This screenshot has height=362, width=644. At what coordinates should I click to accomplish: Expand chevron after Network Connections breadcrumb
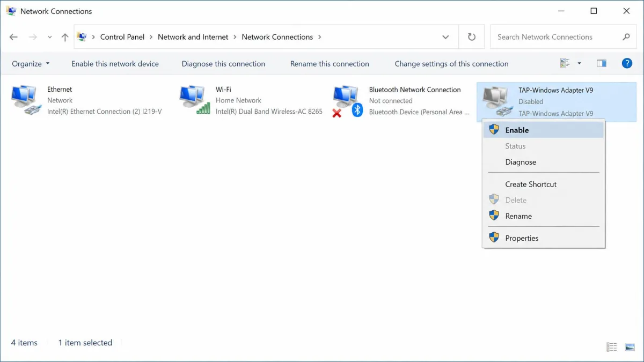pyautogui.click(x=319, y=37)
